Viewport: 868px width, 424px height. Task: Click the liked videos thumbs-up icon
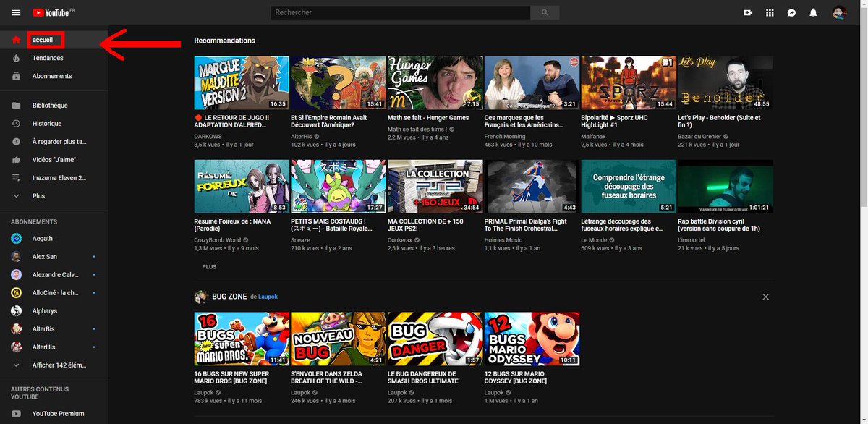click(16, 160)
